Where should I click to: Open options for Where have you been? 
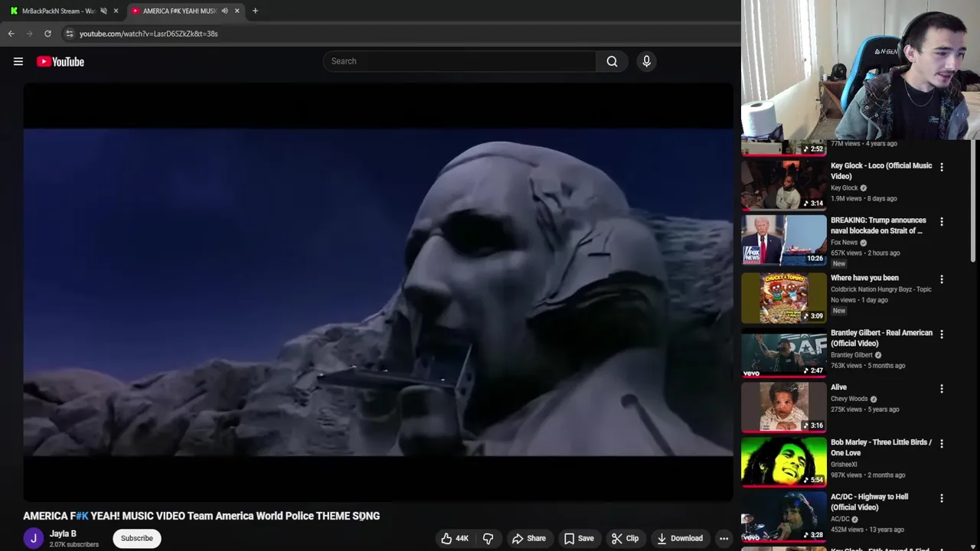click(x=942, y=279)
